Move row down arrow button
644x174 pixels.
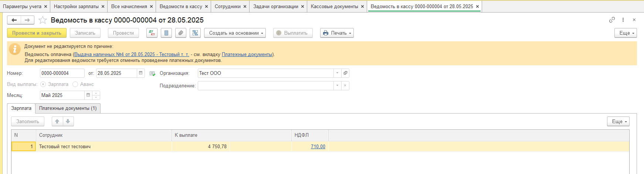[x=68, y=121]
